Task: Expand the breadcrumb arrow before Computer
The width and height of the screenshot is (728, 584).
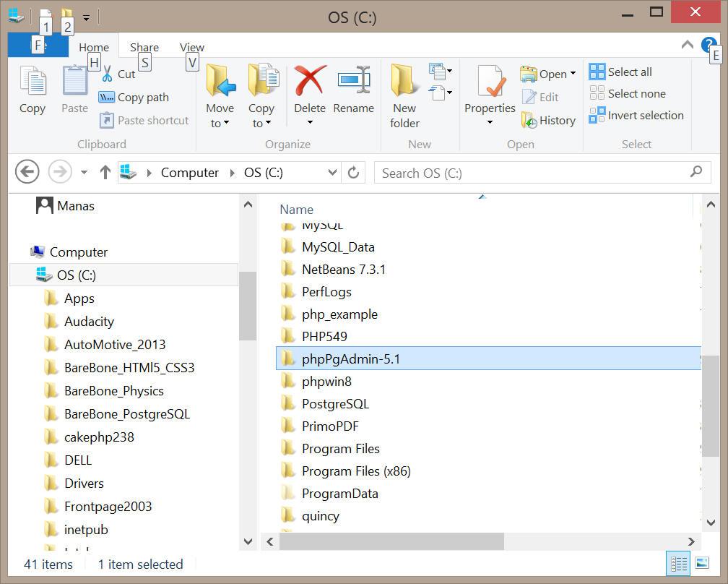Action: tap(149, 173)
